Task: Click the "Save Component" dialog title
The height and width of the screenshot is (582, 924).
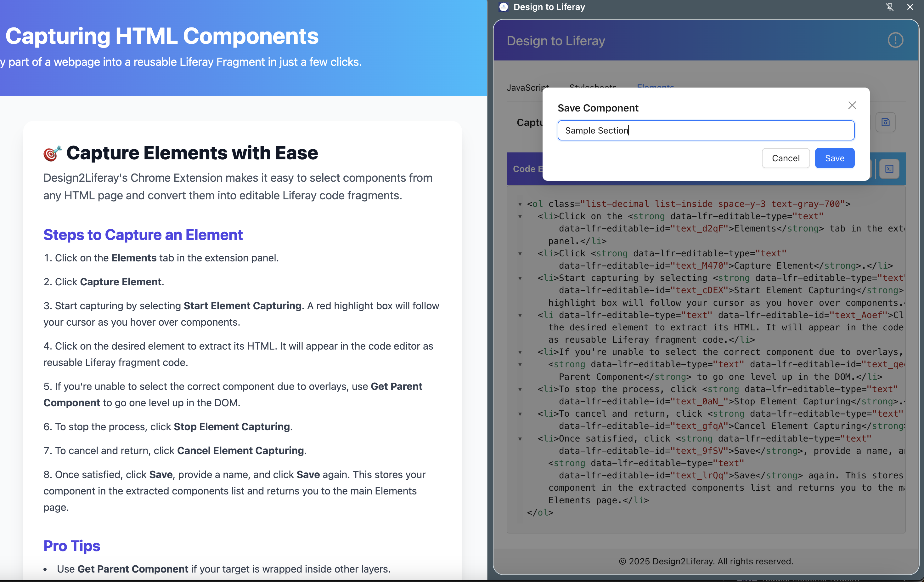Action: [598, 108]
